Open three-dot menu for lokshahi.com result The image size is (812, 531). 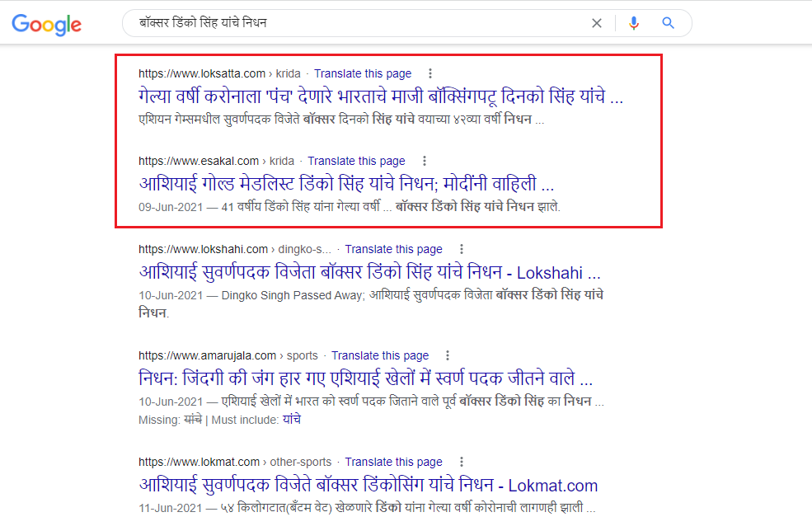[x=461, y=249]
